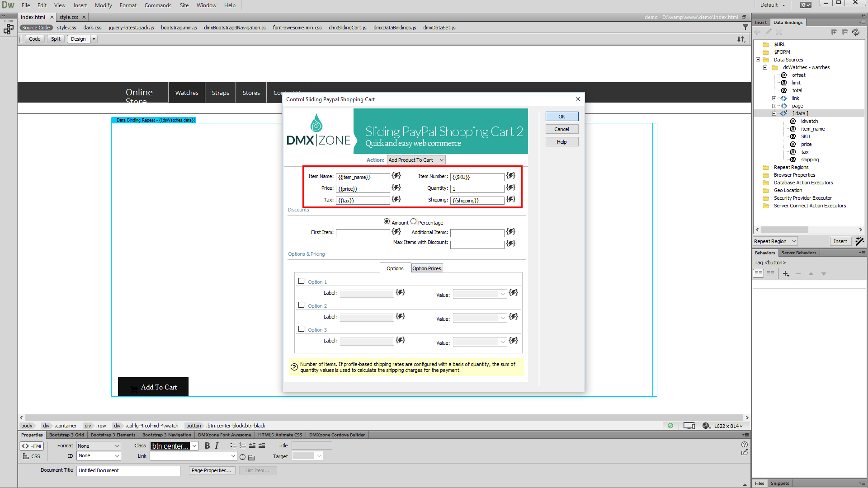Click data binding icon for Additional Items
Viewport: 868px width, 488px height.
pos(511,232)
